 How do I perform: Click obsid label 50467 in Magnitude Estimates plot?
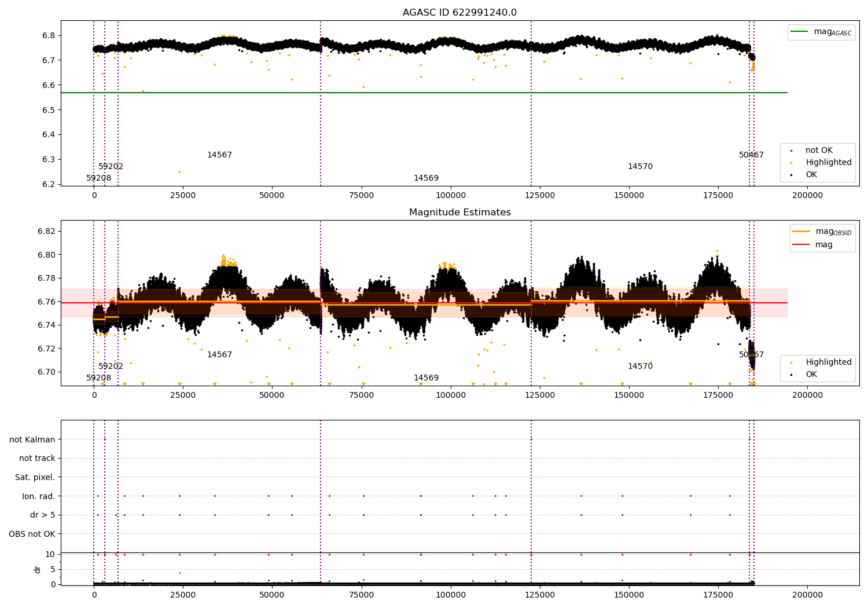pos(751,355)
